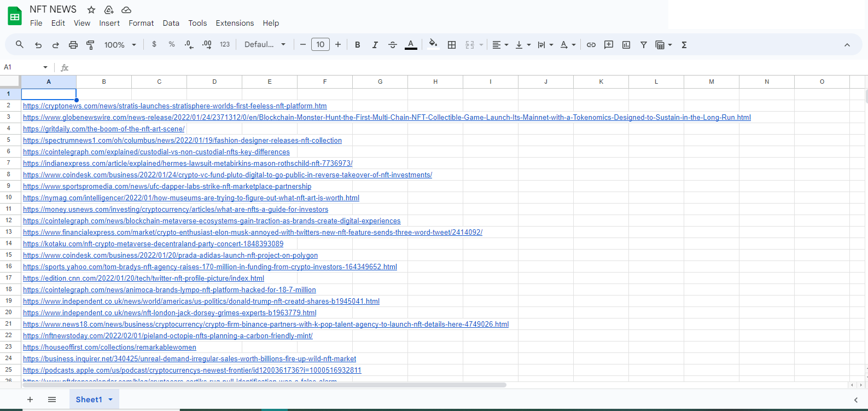
Task: Open the nymag museums NFT link
Action: pos(191,198)
